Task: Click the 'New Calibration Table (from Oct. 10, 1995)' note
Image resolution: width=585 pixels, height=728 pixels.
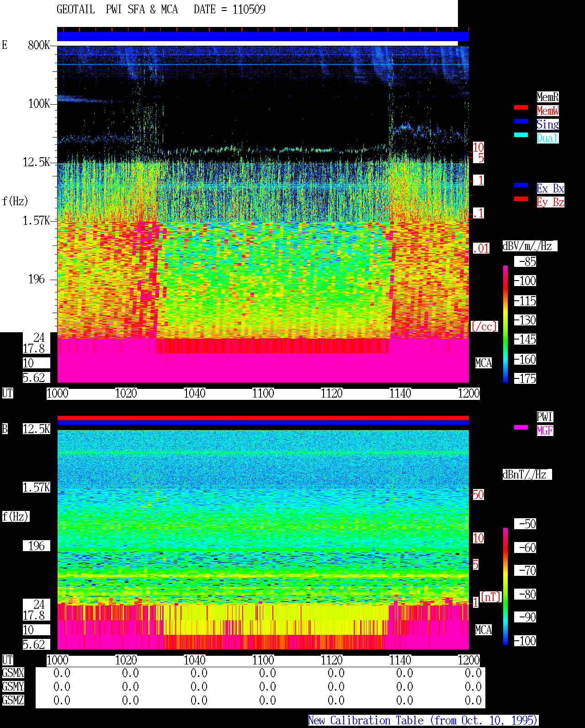Action: pyautogui.click(x=423, y=720)
